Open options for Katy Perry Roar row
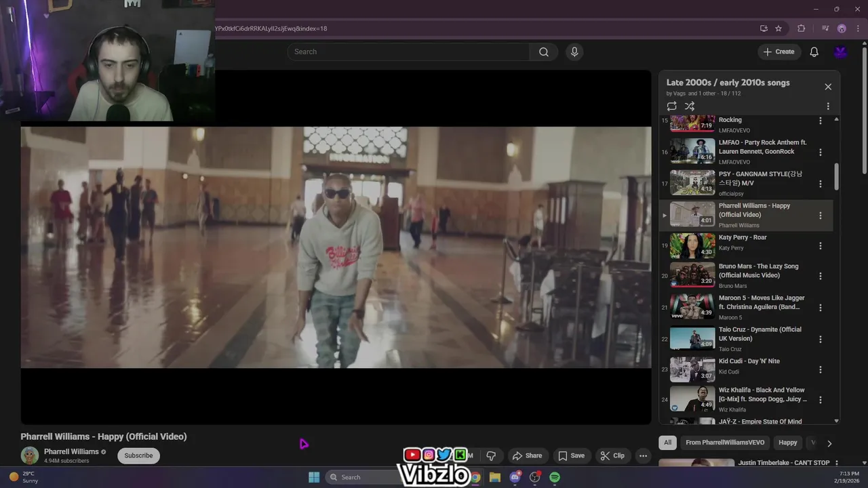This screenshot has height=488, width=868. tap(821, 246)
